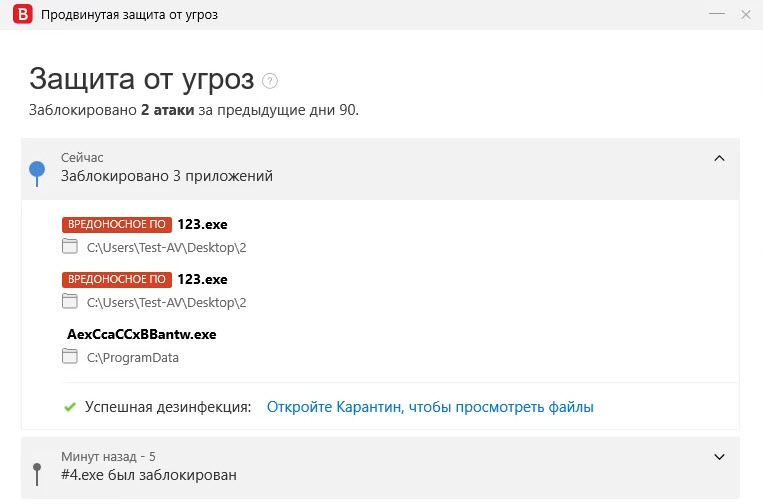The width and height of the screenshot is (763, 504).
Task: Select the blue "Сейчас" timeline pin
Action: pos(37,171)
